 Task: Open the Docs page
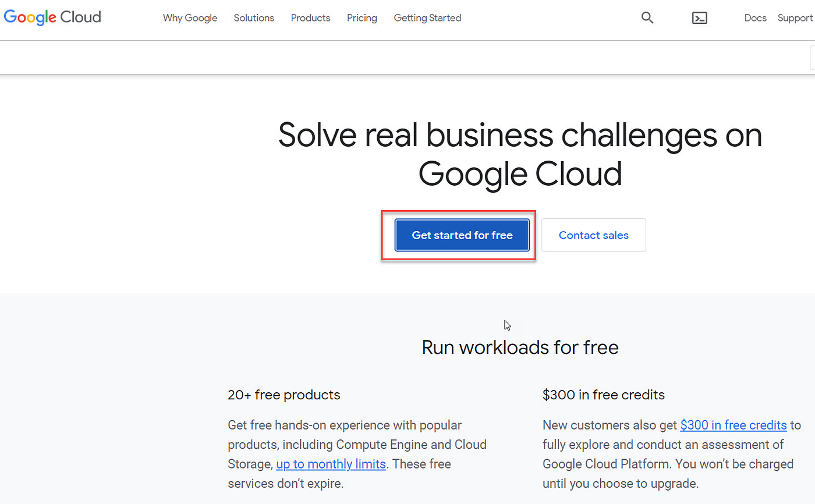click(x=755, y=18)
